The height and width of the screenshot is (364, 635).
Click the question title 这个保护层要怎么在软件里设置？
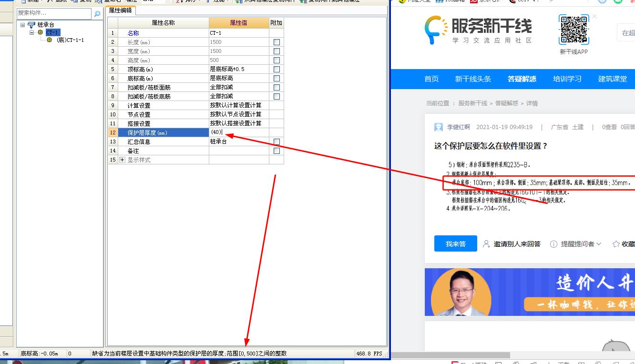[491, 146]
